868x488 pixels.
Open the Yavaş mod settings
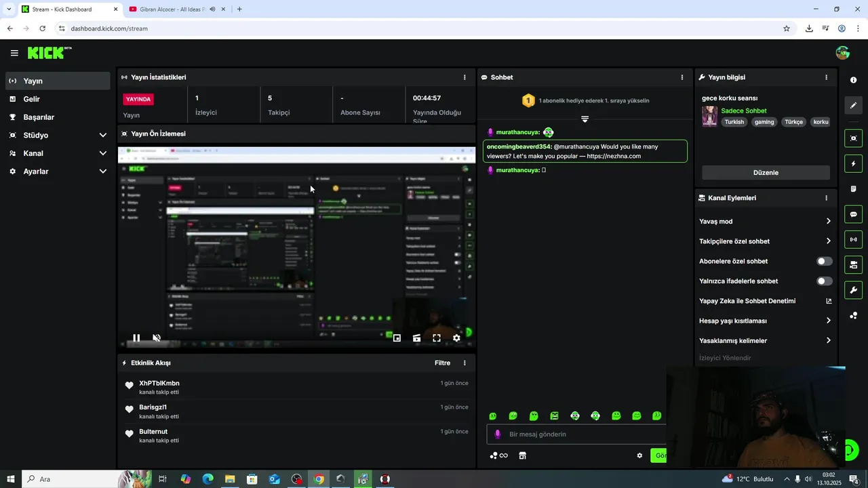coord(765,221)
